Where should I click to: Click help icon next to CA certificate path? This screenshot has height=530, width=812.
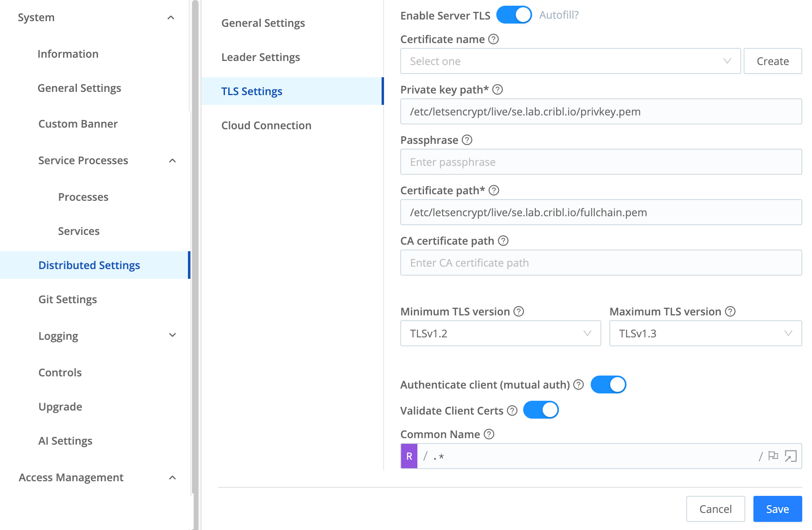tap(503, 241)
